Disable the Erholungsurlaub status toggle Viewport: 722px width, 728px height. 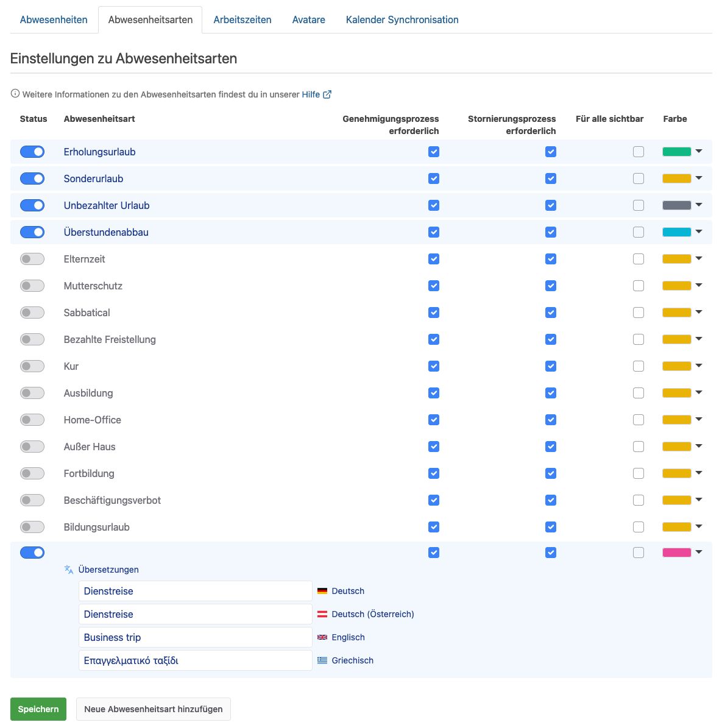tap(32, 152)
